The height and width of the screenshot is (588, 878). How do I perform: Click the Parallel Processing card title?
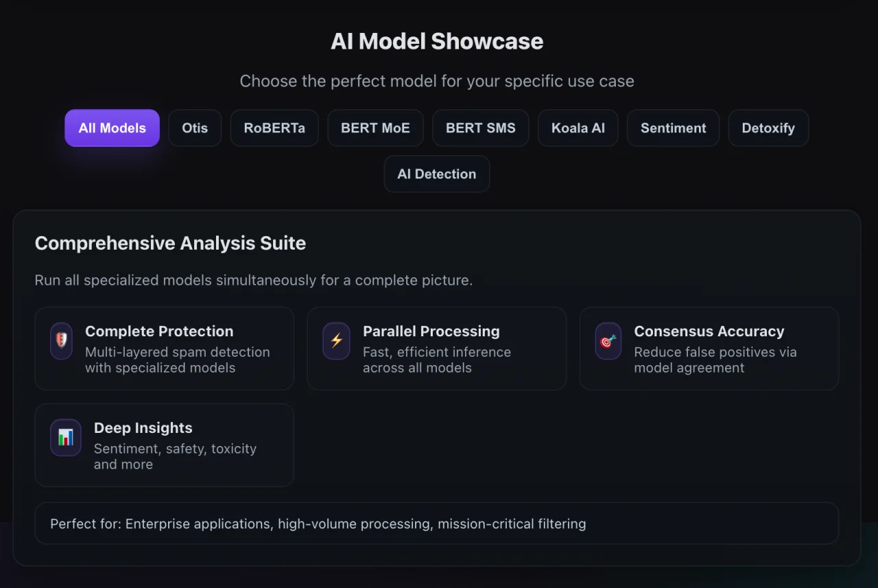(431, 331)
